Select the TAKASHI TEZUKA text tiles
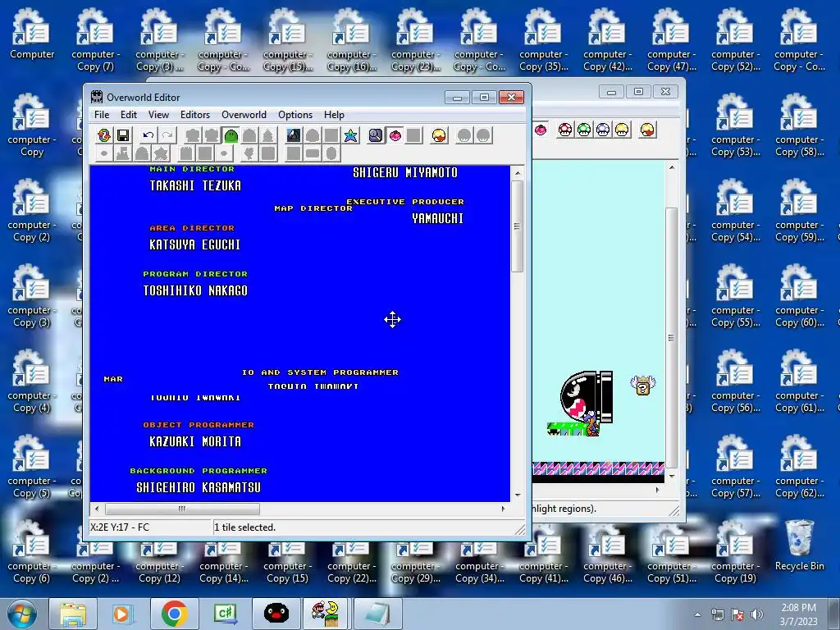Image resolution: width=840 pixels, height=630 pixels. click(195, 186)
